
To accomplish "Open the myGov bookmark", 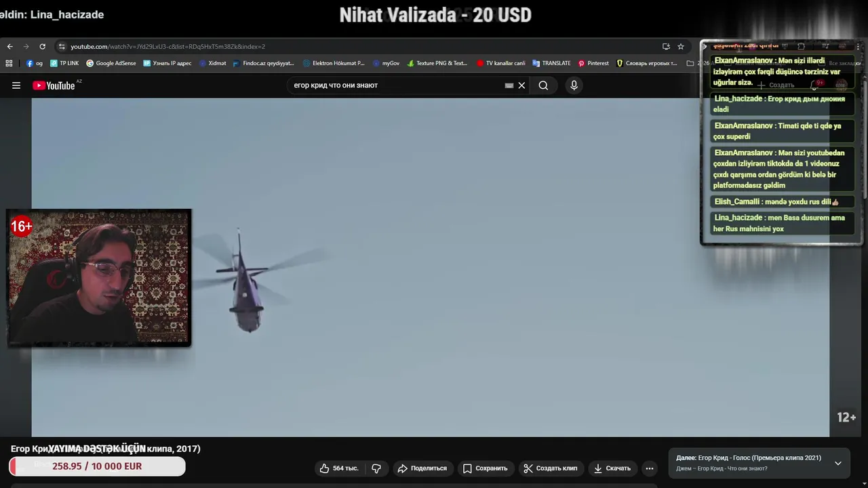I will [386, 63].
